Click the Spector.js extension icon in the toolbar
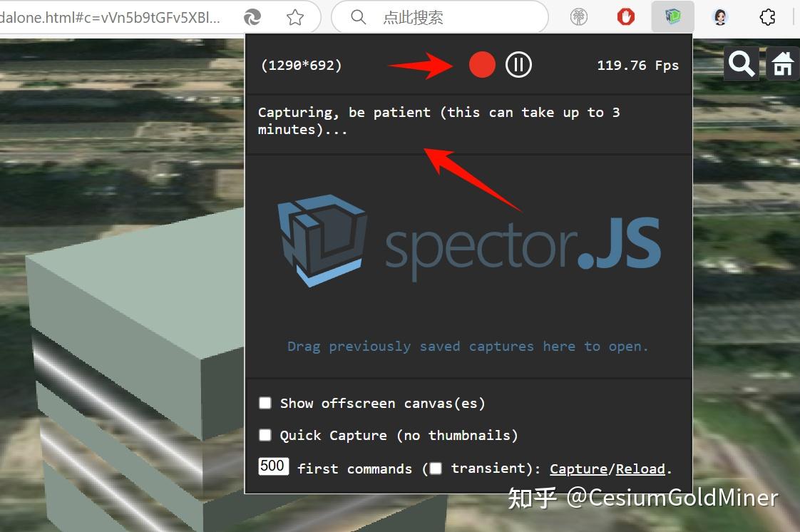800x532 pixels. coord(672,16)
